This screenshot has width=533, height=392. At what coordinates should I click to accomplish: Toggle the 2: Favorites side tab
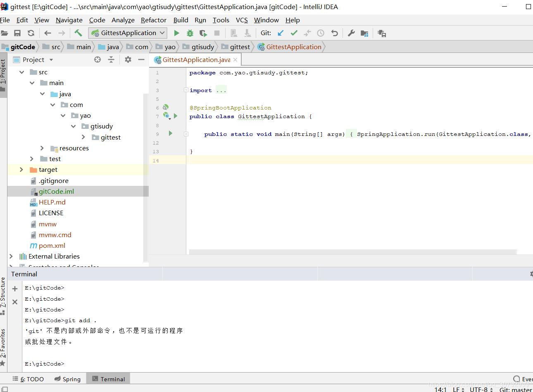tap(3, 347)
